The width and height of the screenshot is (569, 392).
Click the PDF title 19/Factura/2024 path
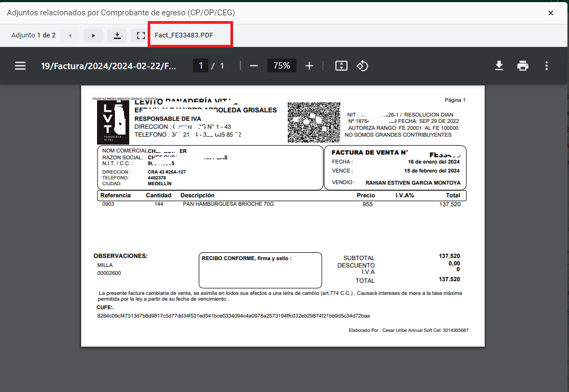[x=109, y=66]
